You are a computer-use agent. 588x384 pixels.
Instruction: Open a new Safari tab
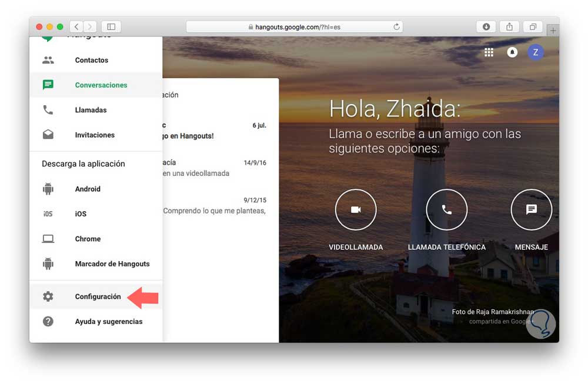553,31
